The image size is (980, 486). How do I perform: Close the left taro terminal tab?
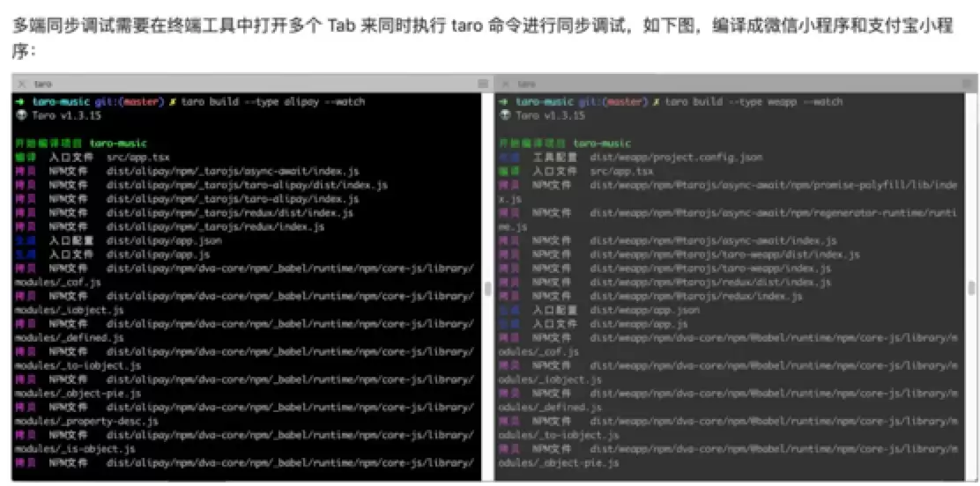point(22,84)
